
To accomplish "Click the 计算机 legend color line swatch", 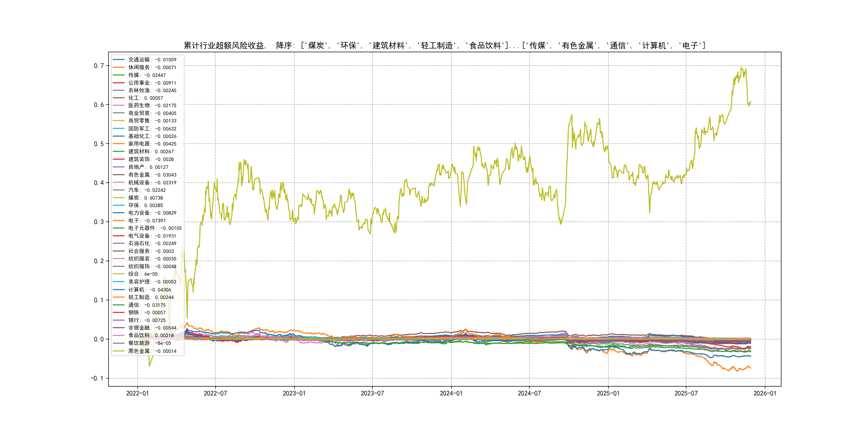I will click(119, 289).
